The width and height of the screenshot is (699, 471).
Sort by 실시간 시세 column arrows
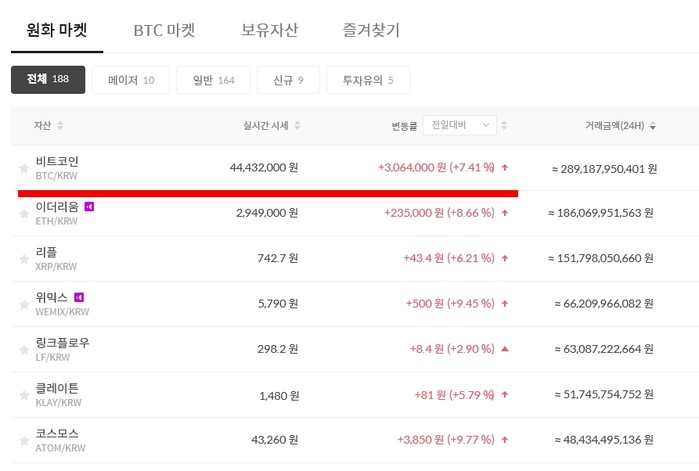297,126
